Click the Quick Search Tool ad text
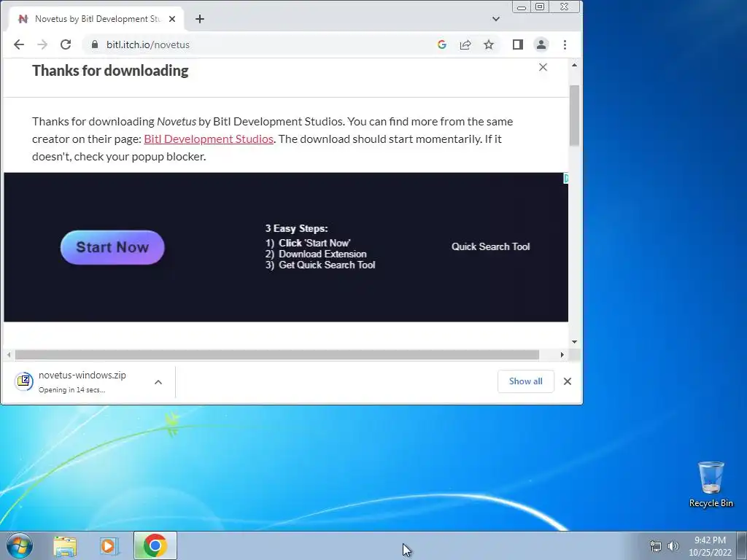The height and width of the screenshot is (560, 747). click(491, 246)
